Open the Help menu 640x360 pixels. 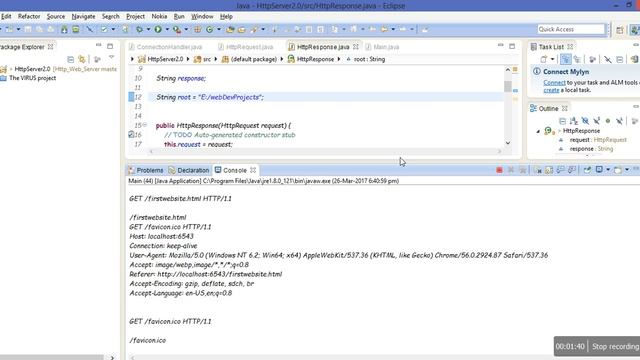pos(226,16)
